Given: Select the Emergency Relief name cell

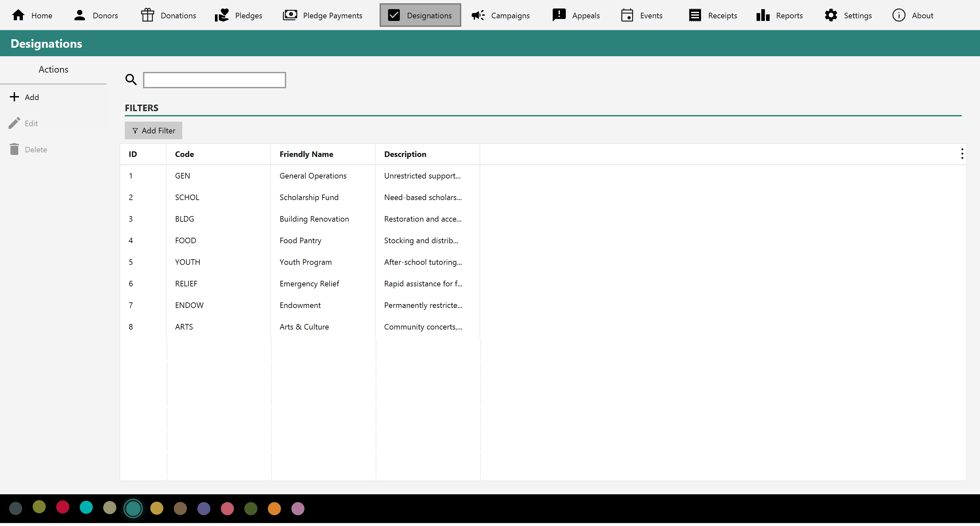Looking at the screenshot, I should [x=309, y=285].
